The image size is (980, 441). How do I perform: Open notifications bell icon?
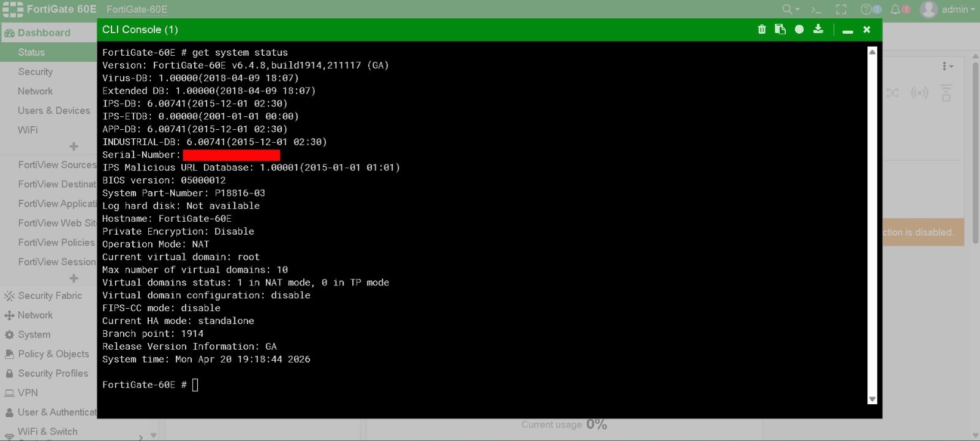pos(895,9)
